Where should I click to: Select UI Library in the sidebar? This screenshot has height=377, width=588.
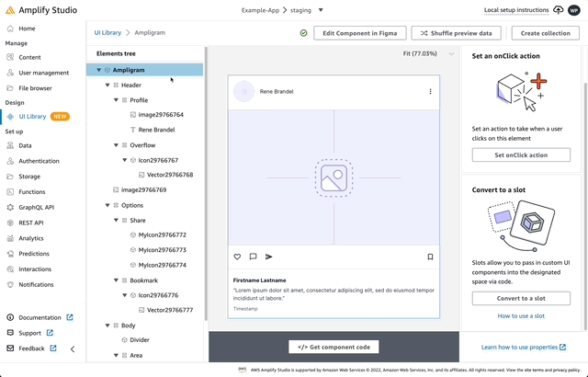pyautogui.click(x=32, y=117)
